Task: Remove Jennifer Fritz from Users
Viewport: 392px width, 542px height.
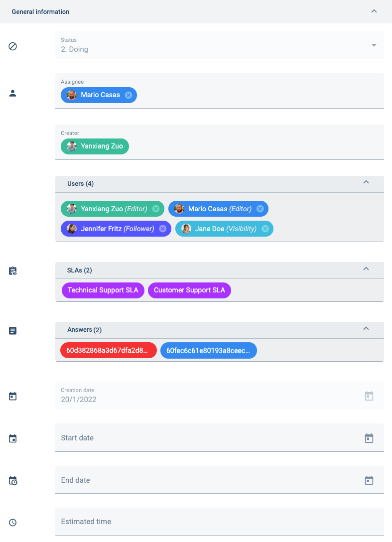Action: 162,229
